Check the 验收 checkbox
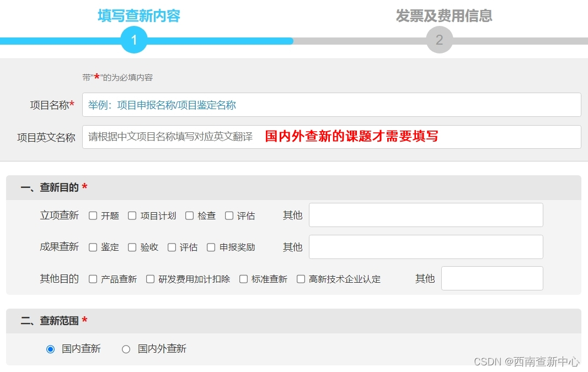This screenshot has height=372, width=588. (132, 247)
